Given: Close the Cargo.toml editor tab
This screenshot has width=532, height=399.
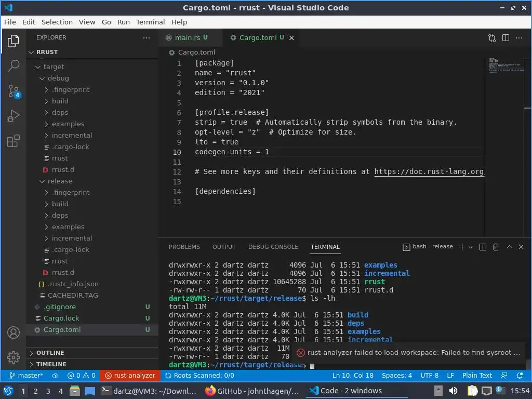Looking at the screenshot, I should (x=291, y=37).
